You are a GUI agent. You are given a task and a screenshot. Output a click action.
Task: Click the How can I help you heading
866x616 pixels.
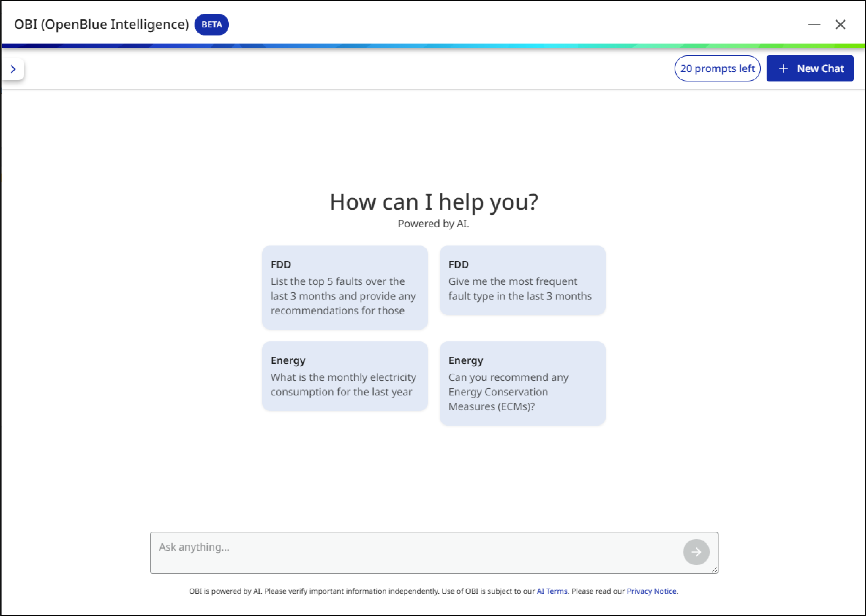(x=434, y=202)
